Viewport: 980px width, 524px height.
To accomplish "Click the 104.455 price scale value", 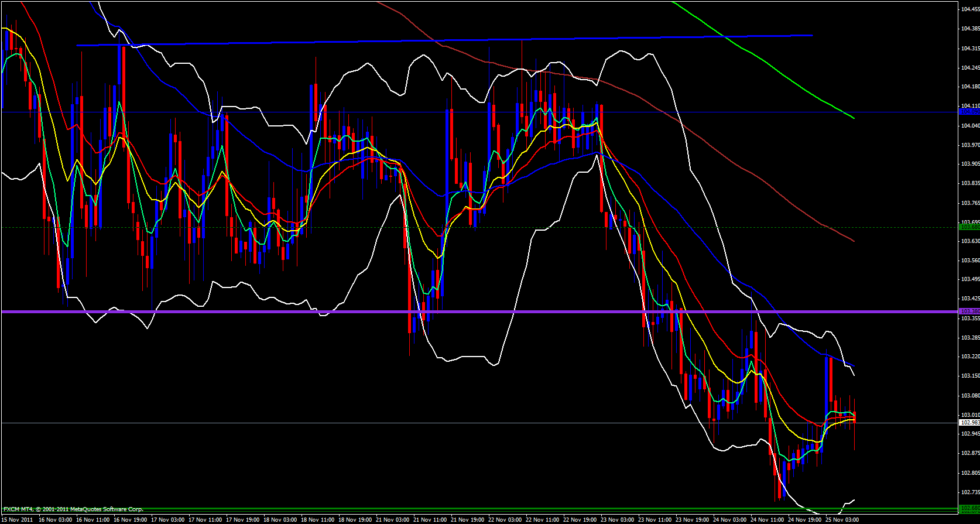I will tap(969, 9).
